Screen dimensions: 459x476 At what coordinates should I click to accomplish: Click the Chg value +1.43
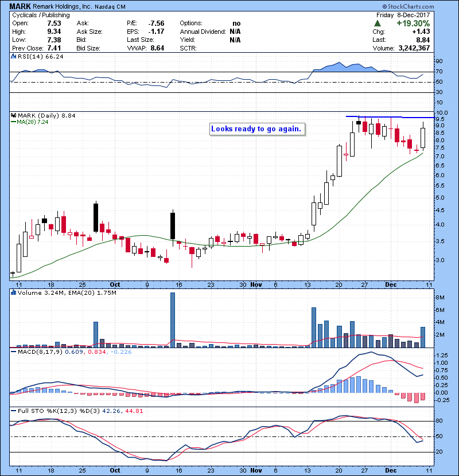click(x=421, y=32)
